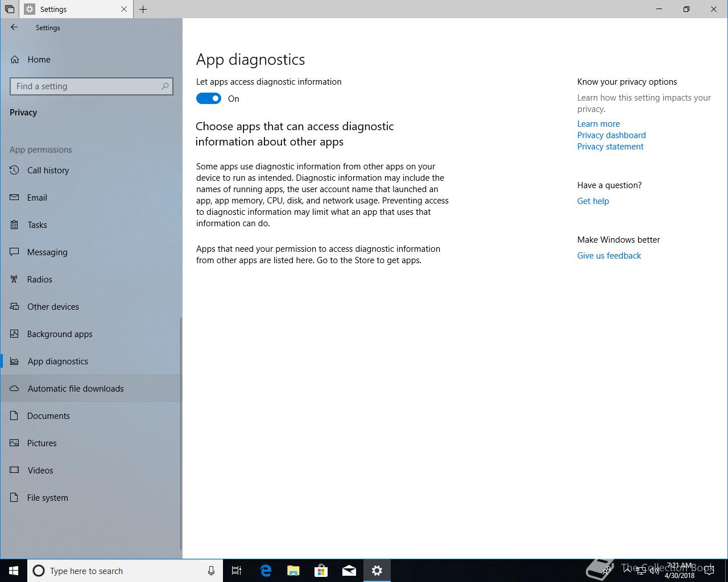
Task: Open Videos privacy settings
Action: click(91, 471)
